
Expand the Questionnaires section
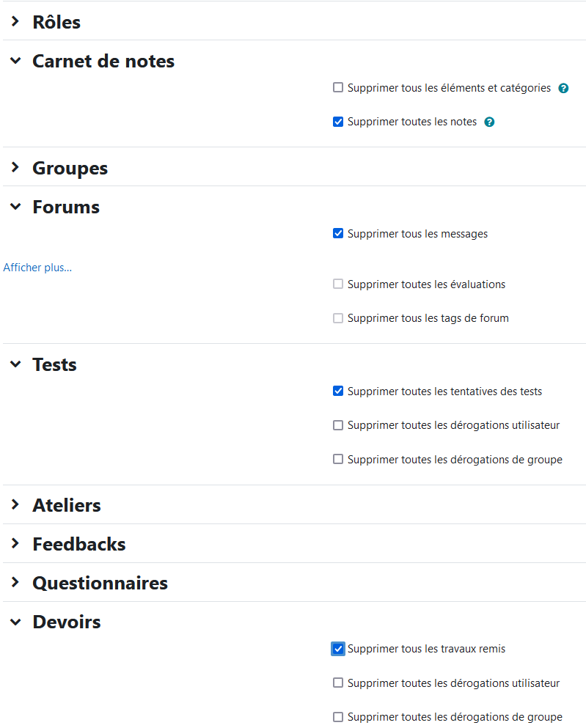15,582
